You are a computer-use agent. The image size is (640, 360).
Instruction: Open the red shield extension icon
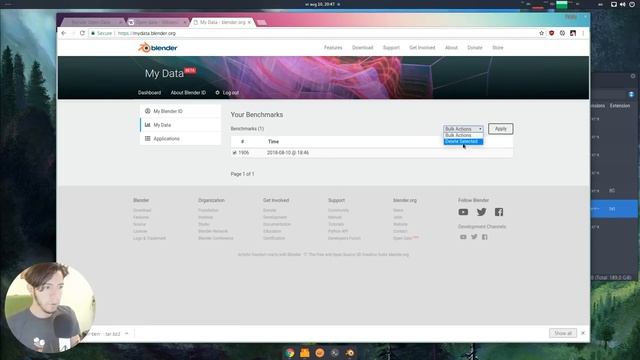point(552,33)
